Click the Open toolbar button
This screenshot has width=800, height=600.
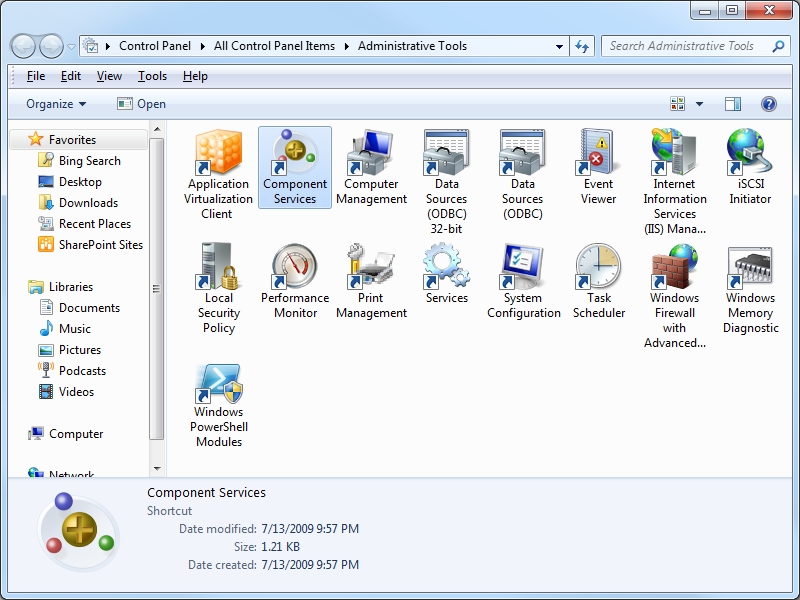pyautogui.click(x=141, y=104)
